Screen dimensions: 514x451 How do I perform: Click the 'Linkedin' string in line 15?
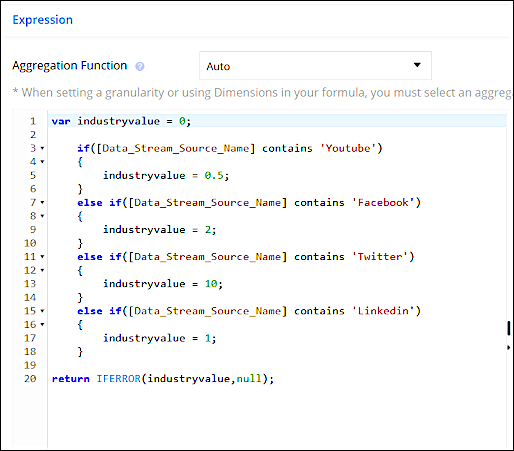pos(383,311)
